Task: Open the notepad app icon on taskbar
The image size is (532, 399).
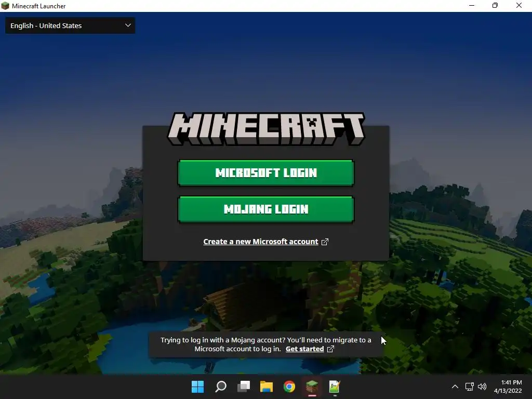Action: coord(335,387)
